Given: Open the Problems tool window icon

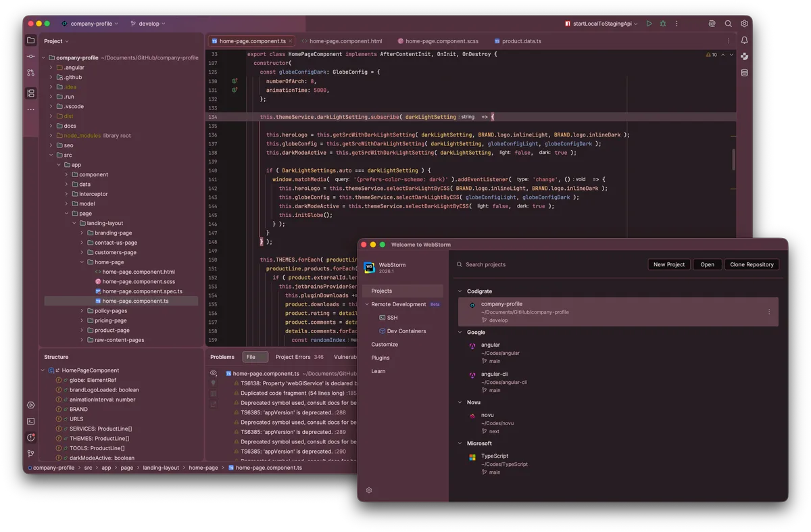Looking at the screenshot, I should tap(30, 437).
